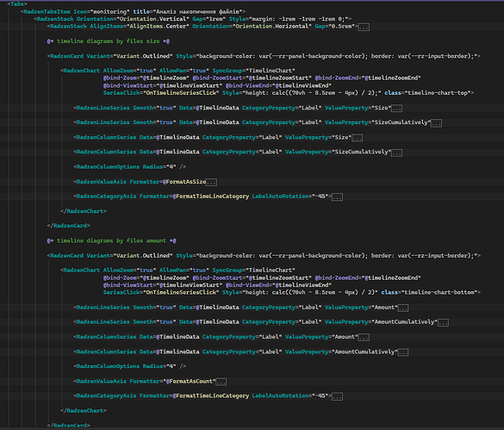The image size is (504, 430).
Task: Click RadzenValueAxis tag before @FormatAsSize
Action: point(102,182)
